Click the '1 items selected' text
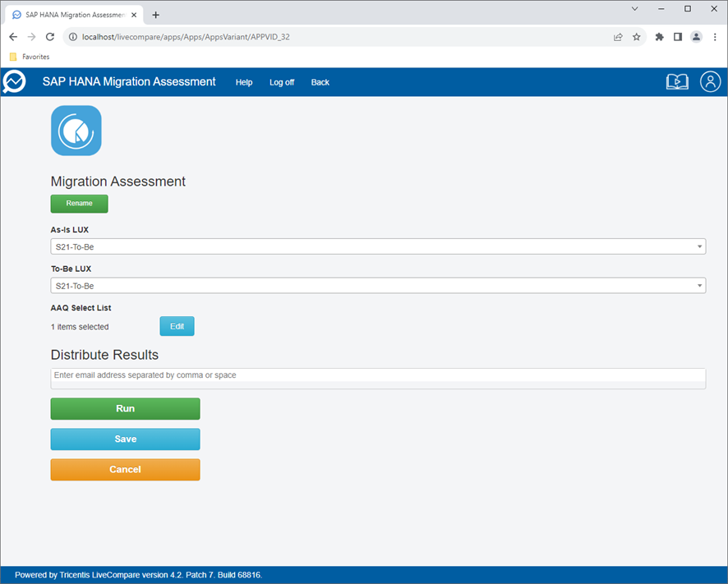 coord(80,327)
